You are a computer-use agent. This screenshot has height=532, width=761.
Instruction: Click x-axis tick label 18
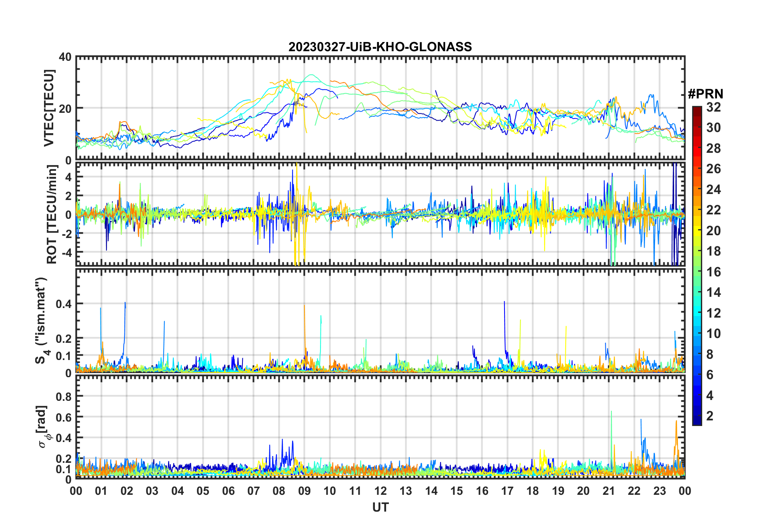pos(533,491)
